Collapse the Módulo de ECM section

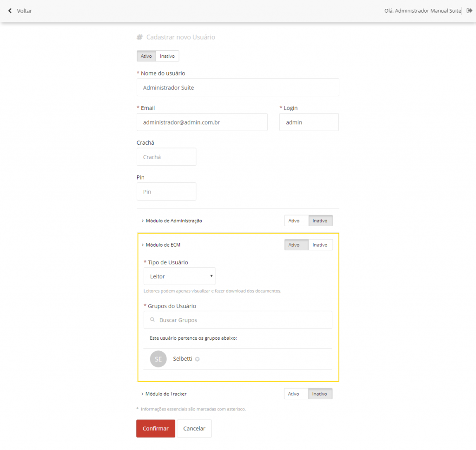tap(161, 245)
